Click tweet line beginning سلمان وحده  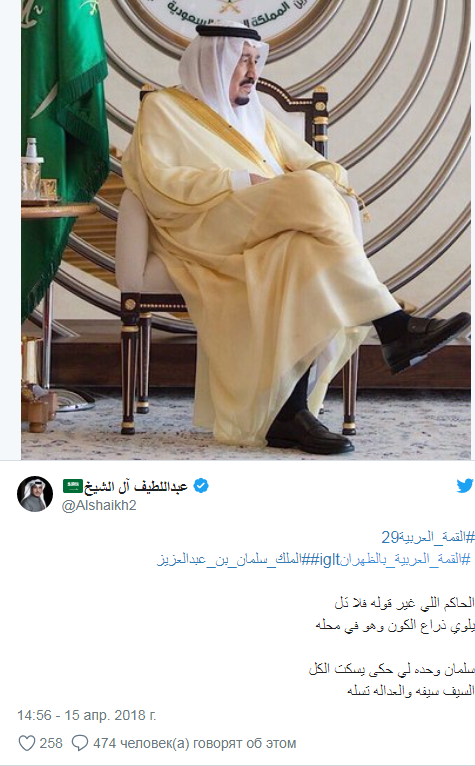pyautogui.click(x=392, y=669)
